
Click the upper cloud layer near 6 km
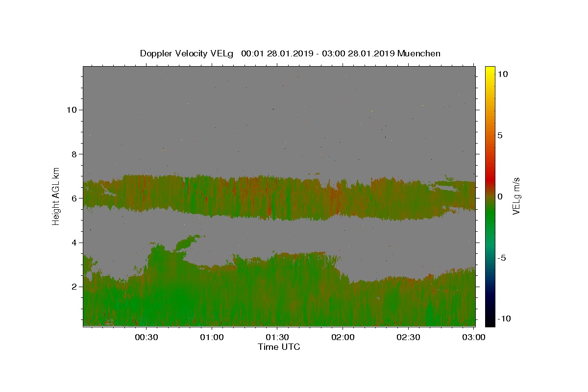tap(279, 197)
